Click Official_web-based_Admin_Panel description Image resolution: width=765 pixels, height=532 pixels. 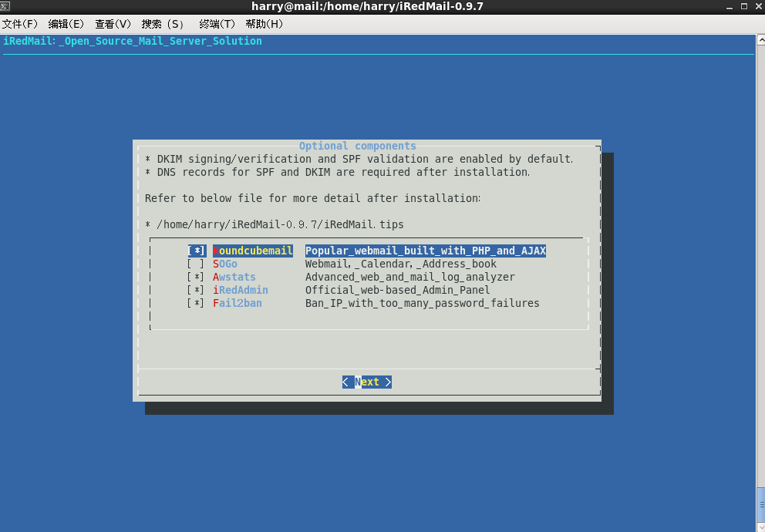click(x=398, y=290)
